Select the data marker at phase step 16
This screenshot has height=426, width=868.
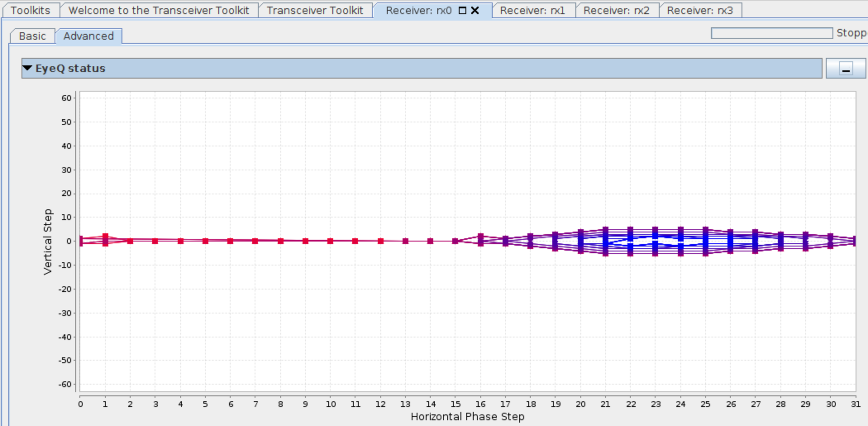click(480, 240)
